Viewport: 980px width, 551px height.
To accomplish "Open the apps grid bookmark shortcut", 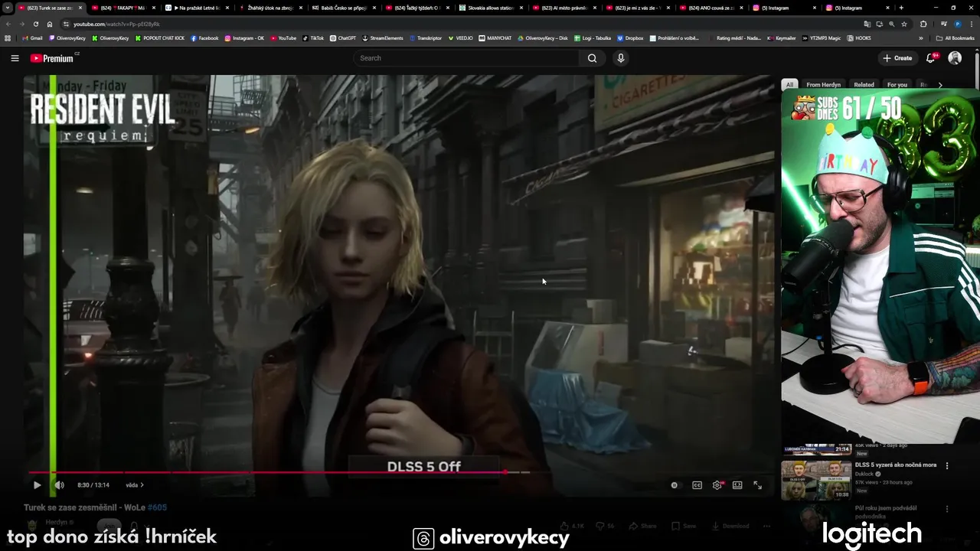I will click(x=8, y=37).
